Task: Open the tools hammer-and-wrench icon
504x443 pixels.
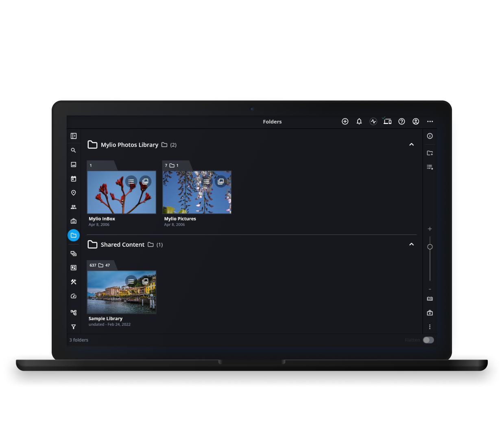Action: [74, 282]
